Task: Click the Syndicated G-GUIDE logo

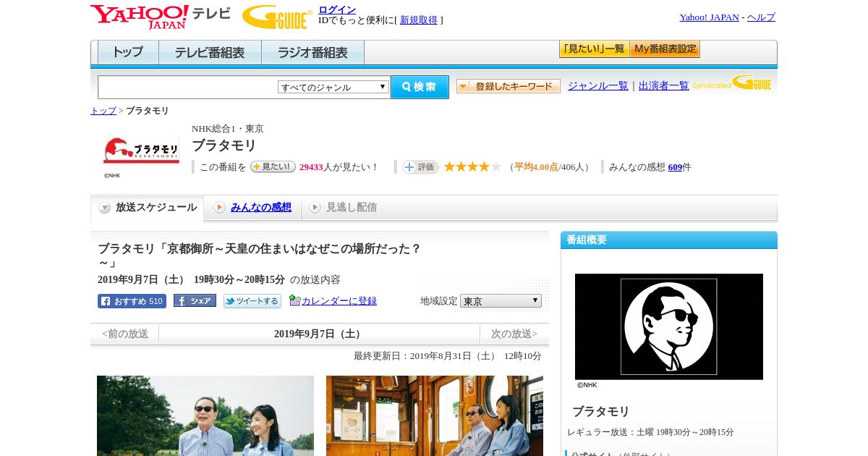Action: point(732,83)
